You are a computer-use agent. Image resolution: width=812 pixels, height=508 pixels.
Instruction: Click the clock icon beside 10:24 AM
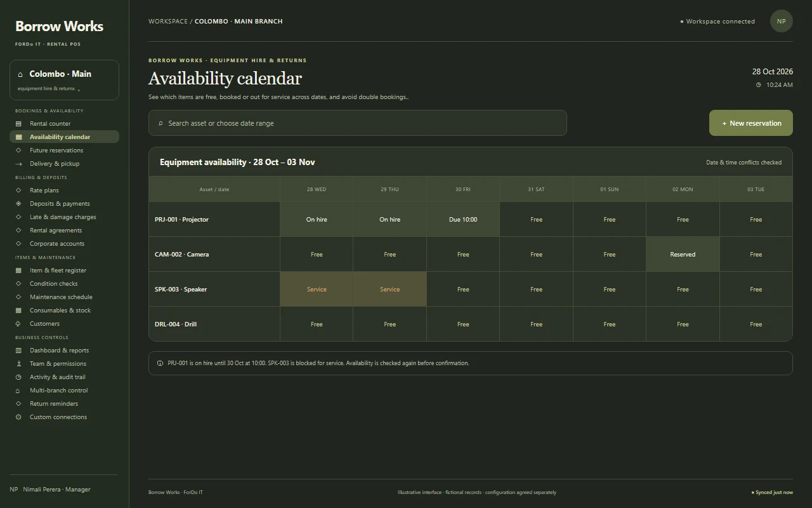click(758, 85)
